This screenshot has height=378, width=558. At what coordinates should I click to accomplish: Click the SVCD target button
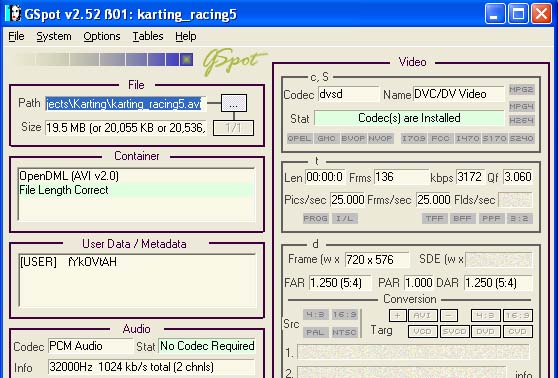pos(454,331)
